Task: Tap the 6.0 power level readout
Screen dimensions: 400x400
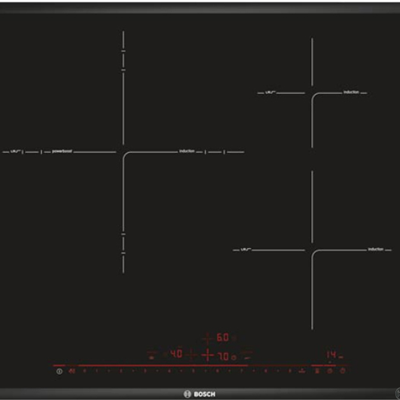Action: 223,338
